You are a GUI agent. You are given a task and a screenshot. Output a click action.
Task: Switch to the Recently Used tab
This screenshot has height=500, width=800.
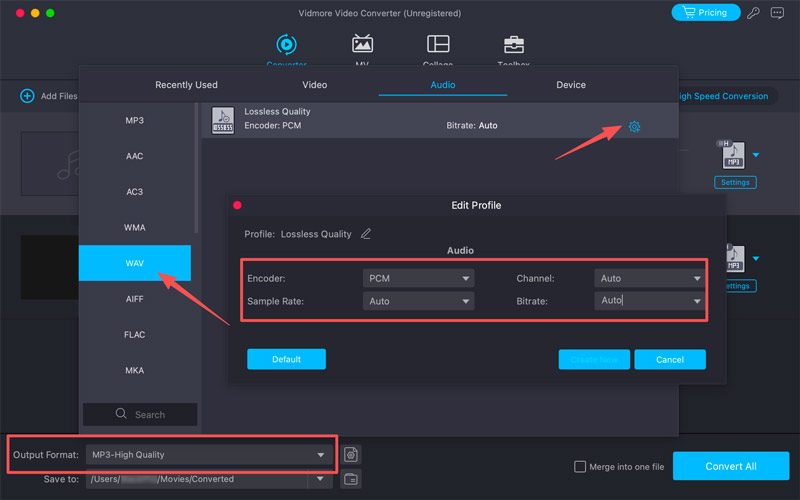click(x=186, y=85)
